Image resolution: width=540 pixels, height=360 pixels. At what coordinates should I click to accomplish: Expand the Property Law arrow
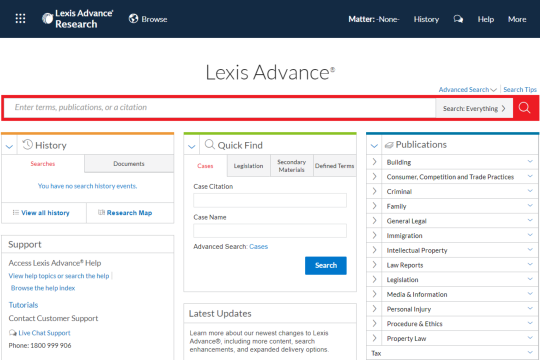pyautogui.click(x=374, y=338)
